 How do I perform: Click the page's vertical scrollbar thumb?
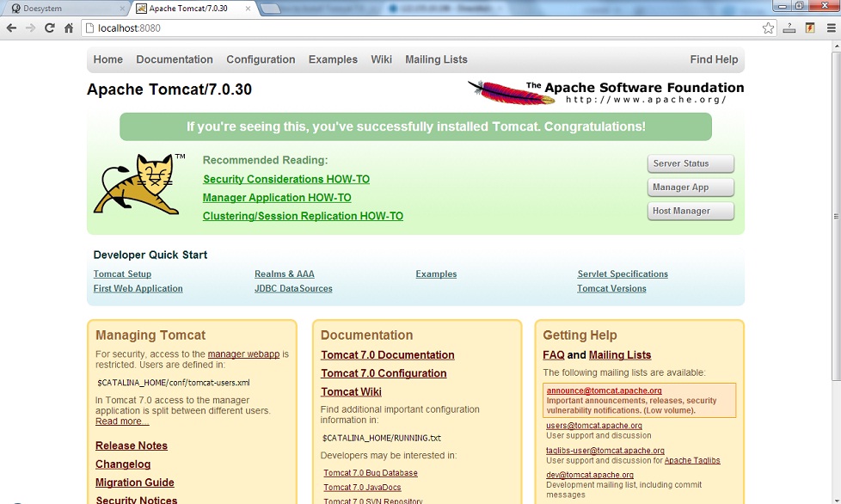[836, 216]
